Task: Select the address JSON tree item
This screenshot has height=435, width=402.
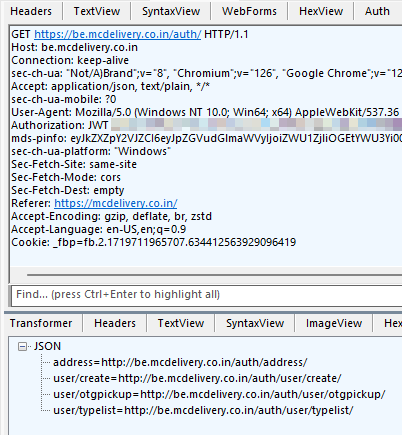Action: (x=180, y=362)
